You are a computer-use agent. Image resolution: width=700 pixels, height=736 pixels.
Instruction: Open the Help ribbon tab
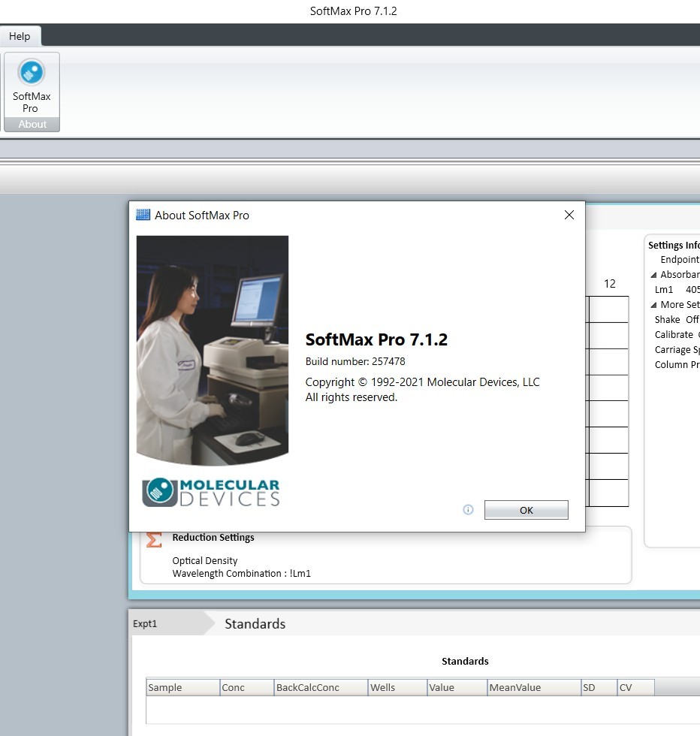click(x=20, y=36)
